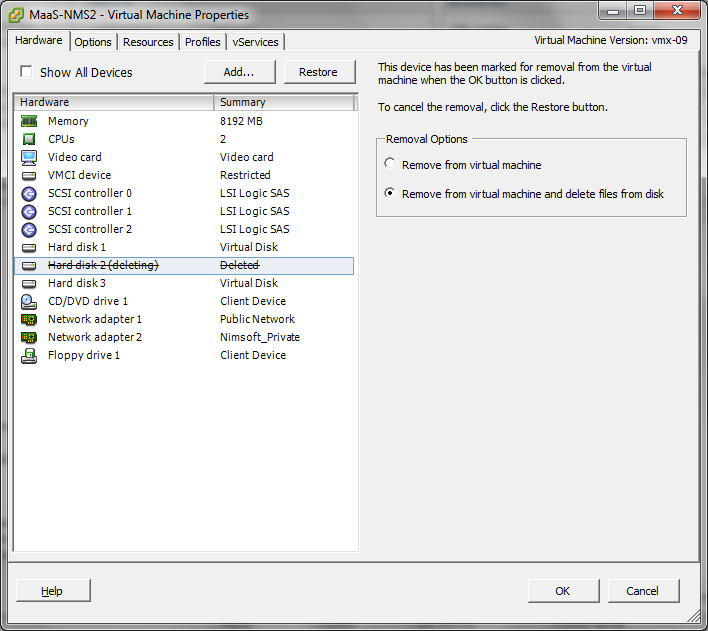Image resolution: width=708 pixels, height=631 pixels.
Task: Click the Add... button
Action: (239, 72)
